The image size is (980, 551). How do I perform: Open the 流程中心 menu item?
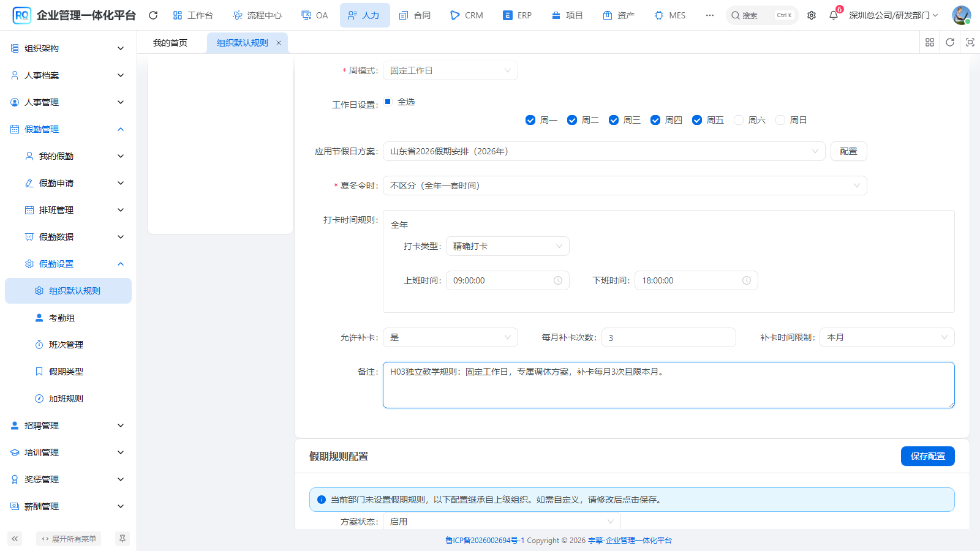(x=257, y=15)
